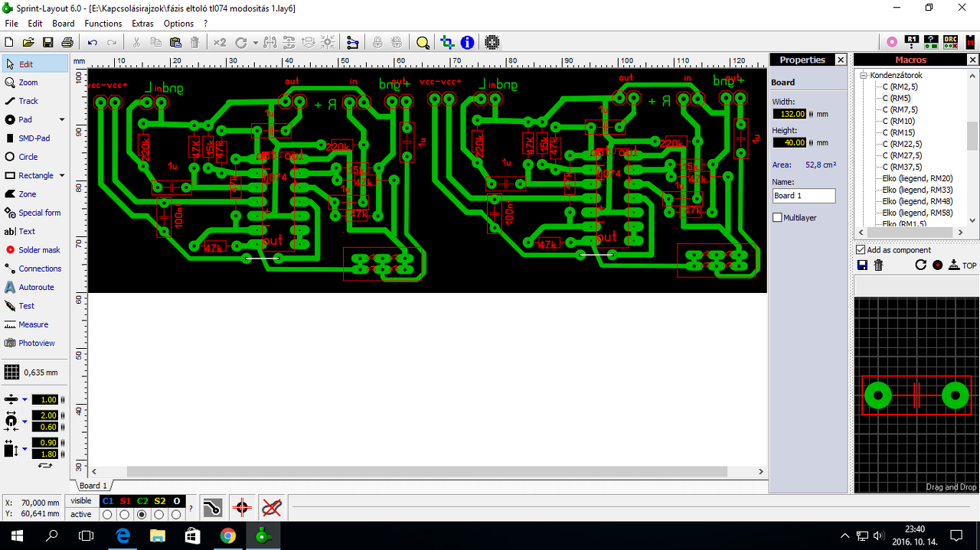Select the Board 1 tab
This screenshot has width=980, height=550.
point(93,486)
